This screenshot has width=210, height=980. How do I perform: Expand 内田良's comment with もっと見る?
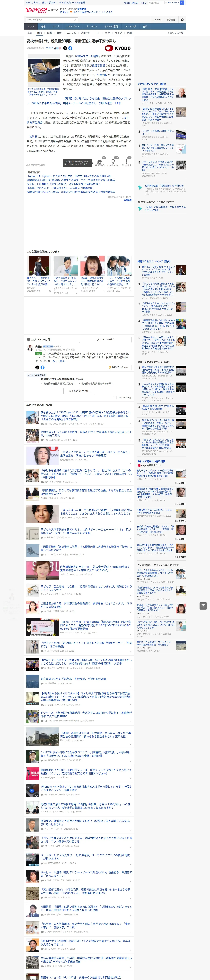coord(59,361)
